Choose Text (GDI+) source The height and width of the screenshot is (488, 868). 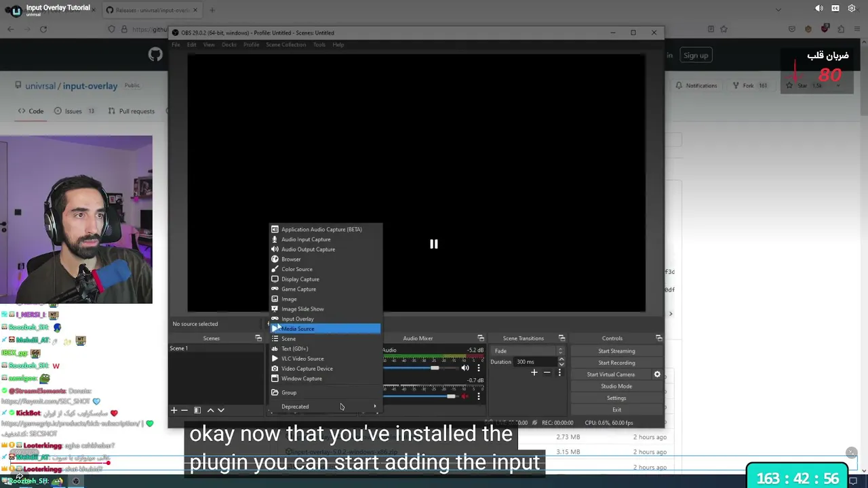[x=325, y=348]
